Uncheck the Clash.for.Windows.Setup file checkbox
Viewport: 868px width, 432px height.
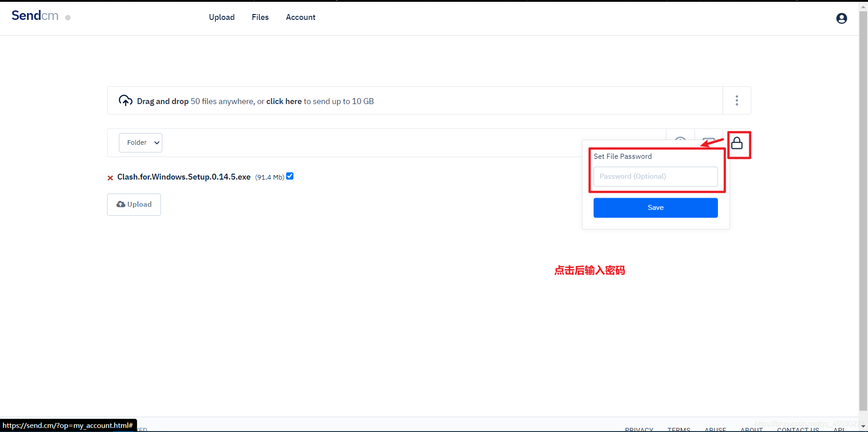pos(290,176)
